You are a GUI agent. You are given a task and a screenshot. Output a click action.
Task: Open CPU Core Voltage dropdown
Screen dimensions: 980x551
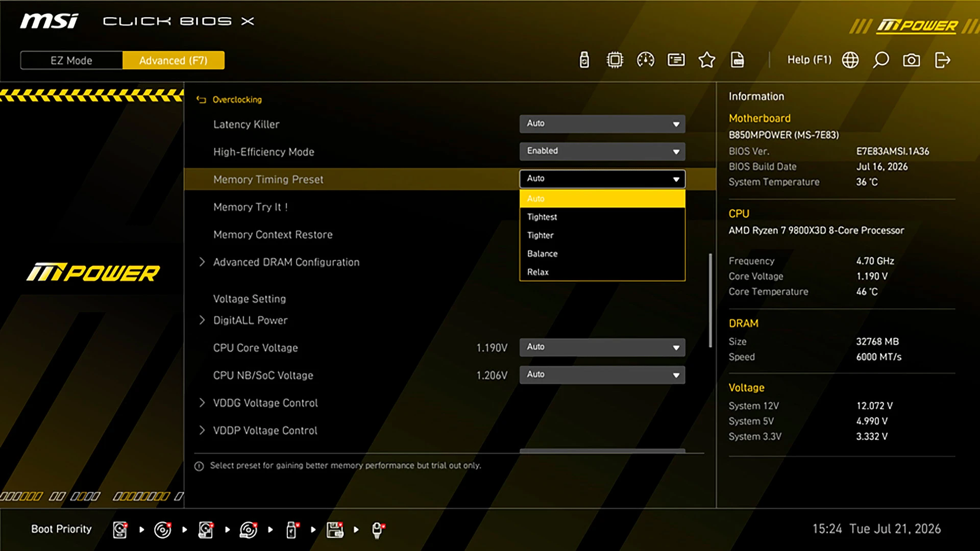[602, 347]
